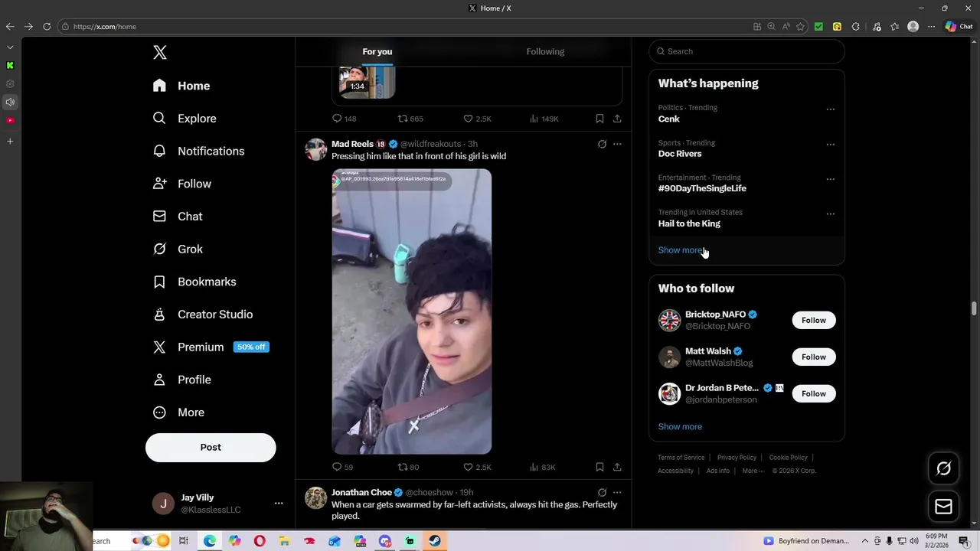The width and height of the screenshot is (980, 551).
Task: Follow Matt Walsh
Action: 814,357
